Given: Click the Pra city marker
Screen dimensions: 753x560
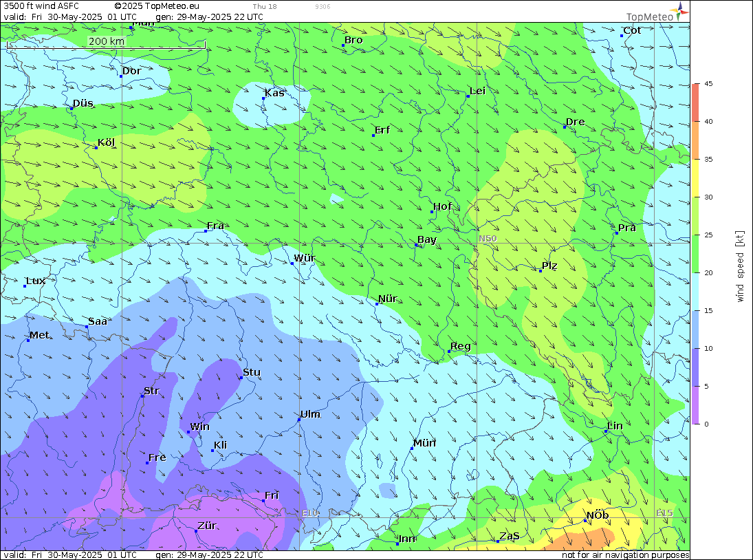Looking at the screenshot, I should pyautogui.click(x=617, y=233).
